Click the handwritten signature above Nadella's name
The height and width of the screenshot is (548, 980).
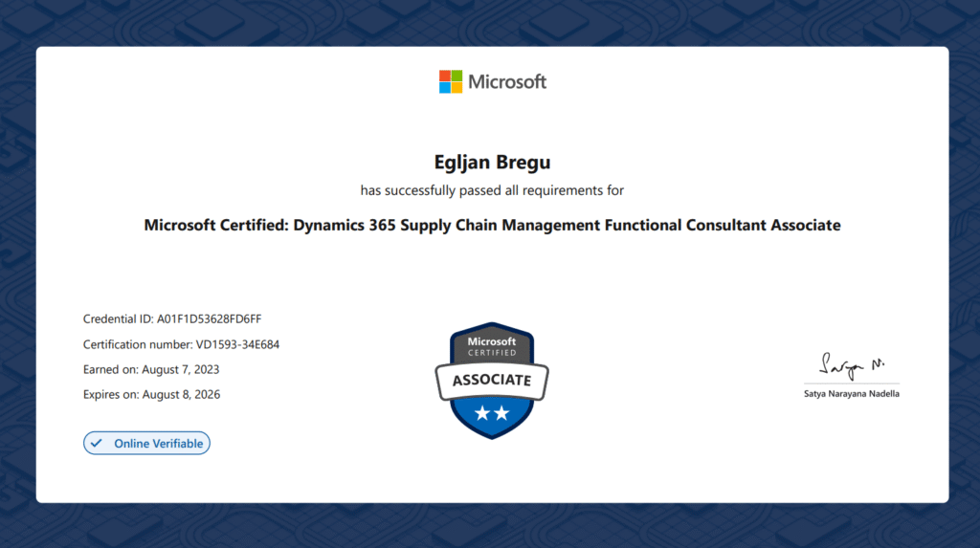[x=852, y=365]
